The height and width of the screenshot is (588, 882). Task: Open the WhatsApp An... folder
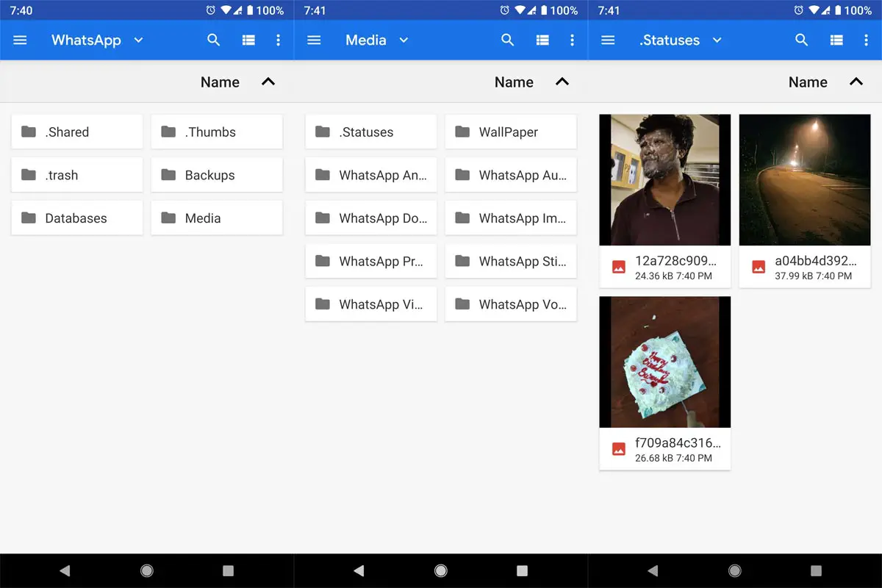(371, 175)
